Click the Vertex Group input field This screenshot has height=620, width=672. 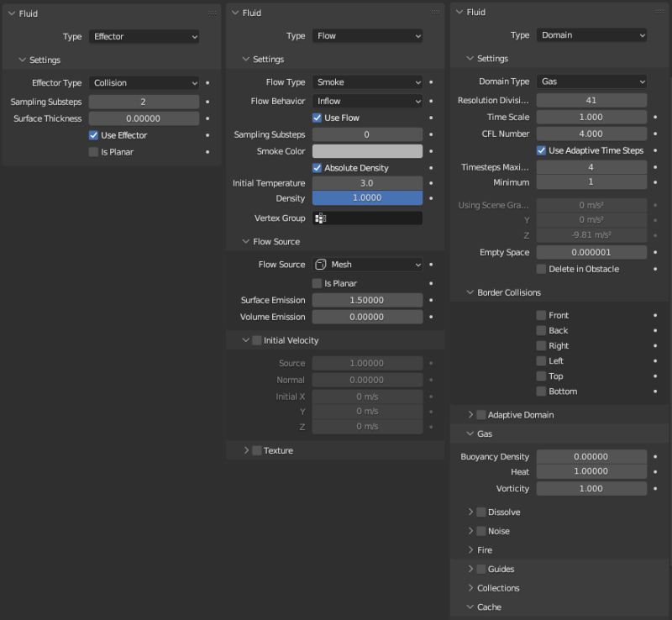367,218
